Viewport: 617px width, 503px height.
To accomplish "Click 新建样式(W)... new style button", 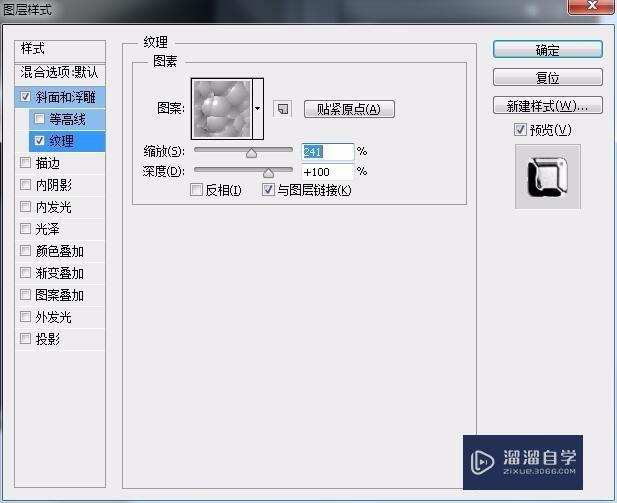I will click(547, 105).
